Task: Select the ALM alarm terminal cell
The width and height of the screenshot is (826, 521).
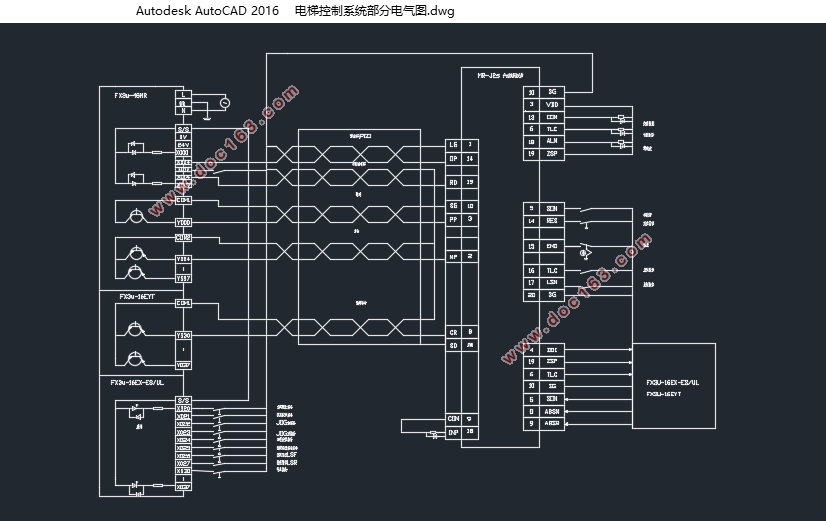Action: point(552,141)
